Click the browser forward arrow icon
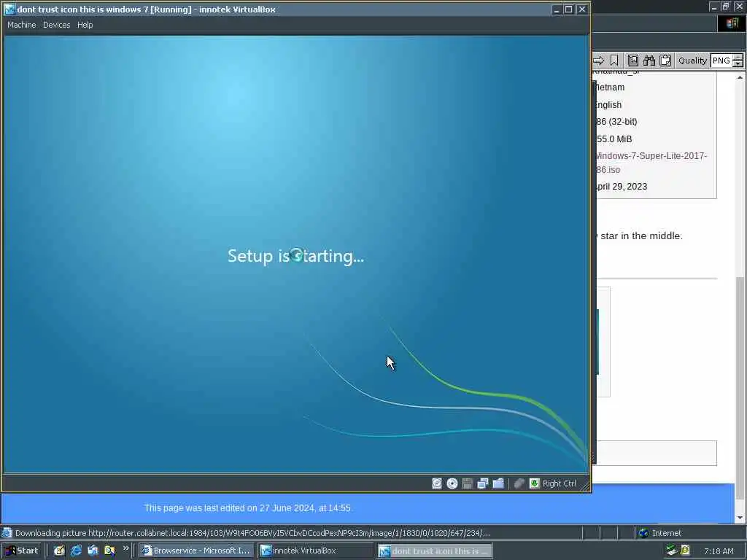Viewport: 747px width, 560px height. pos(599,61)
